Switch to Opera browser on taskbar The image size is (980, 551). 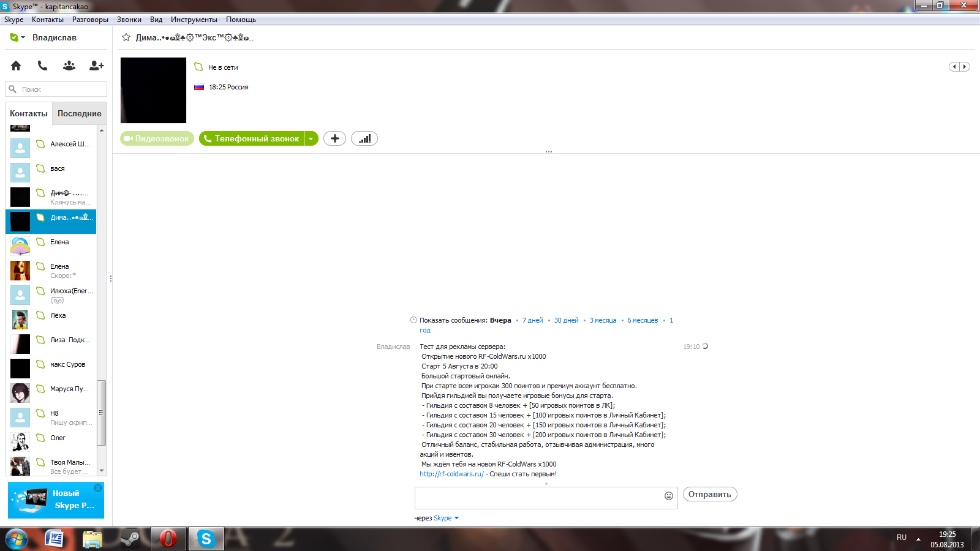click(168, 539)
